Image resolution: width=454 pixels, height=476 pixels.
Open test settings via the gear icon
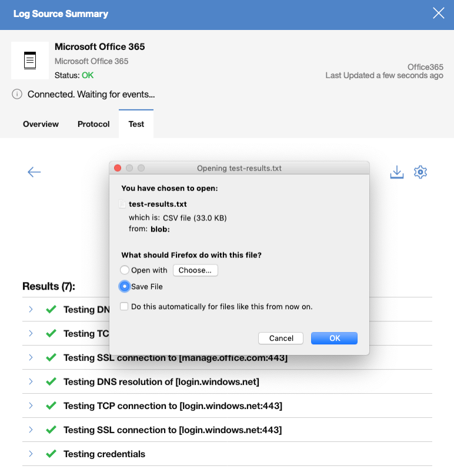click(420, 172)
